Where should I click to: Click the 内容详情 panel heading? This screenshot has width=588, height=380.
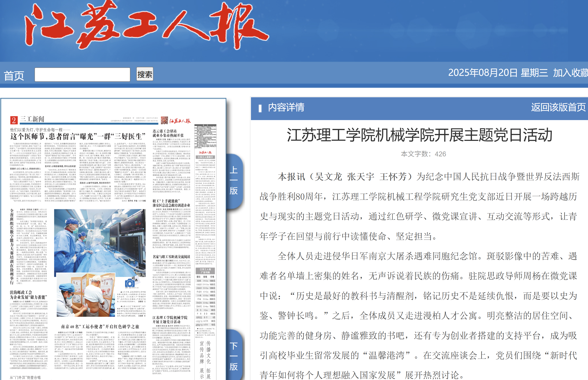[286, 107]
